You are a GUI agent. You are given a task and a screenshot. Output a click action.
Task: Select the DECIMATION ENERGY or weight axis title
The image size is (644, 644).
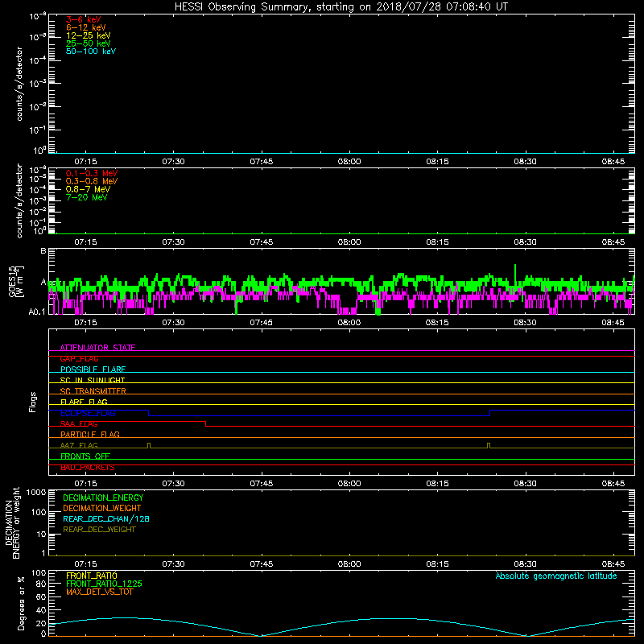pos(12,522)
